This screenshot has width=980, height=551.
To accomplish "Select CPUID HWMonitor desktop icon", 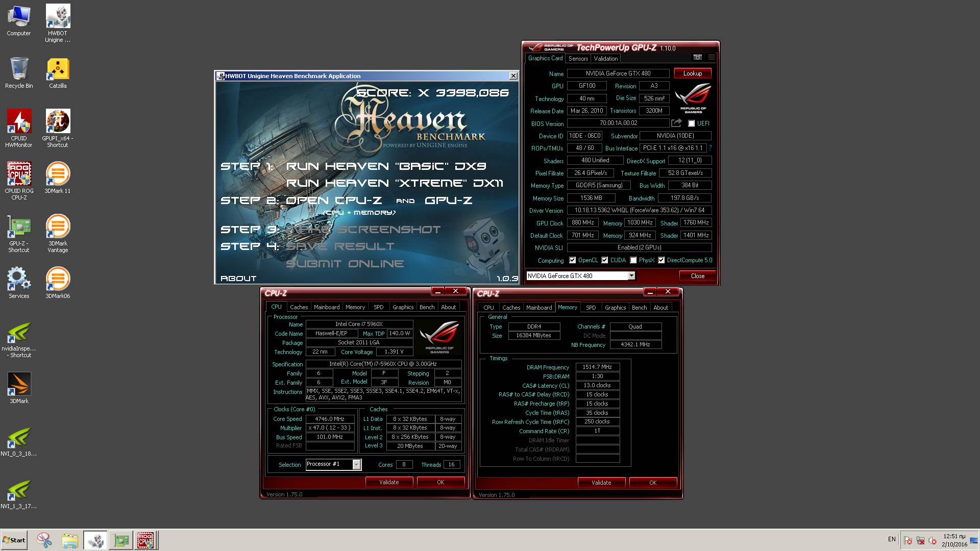I will (x=19, y=129).
